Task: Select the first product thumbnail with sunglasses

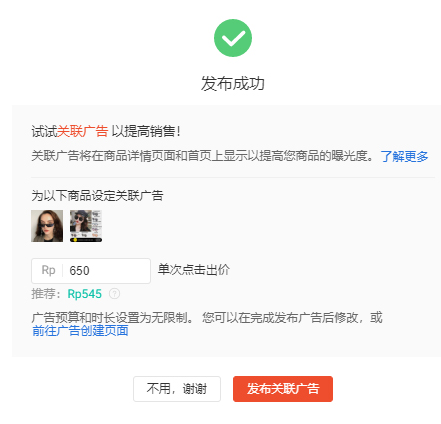Action: pyautogui.click(x=47, y=226)
